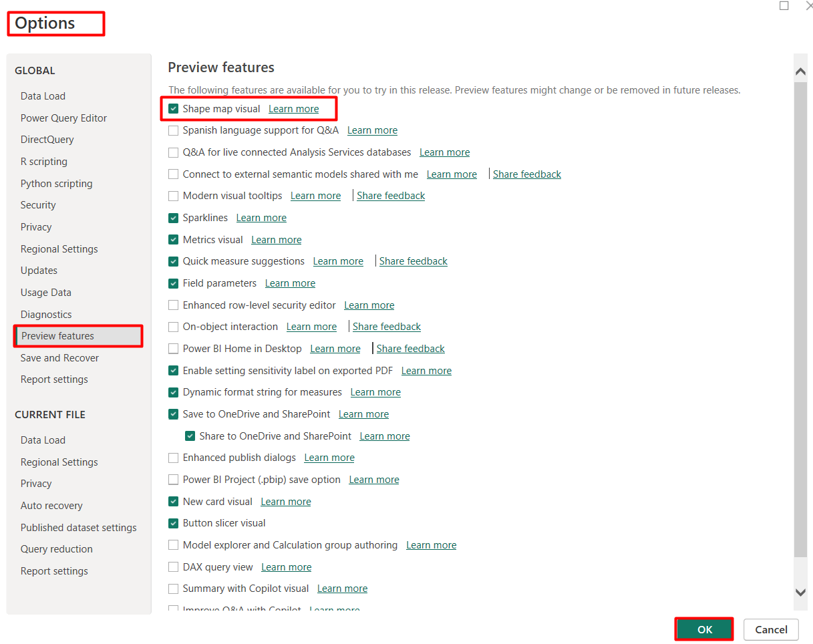This screenshot has height=644, width=813.
Task: Open Current File Data Load settings
Action: click(43, 440)
